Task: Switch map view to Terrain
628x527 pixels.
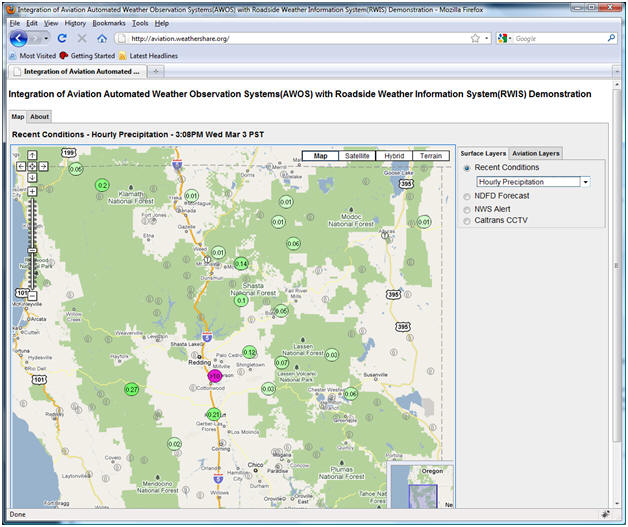Action: (431, 156)
